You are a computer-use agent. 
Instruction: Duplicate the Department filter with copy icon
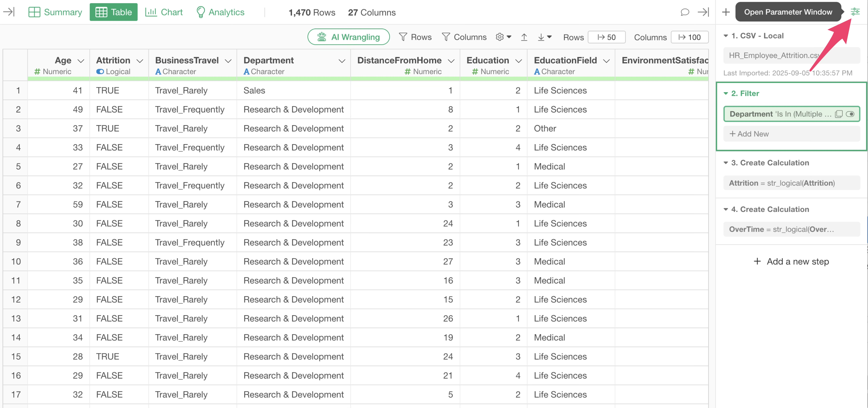(x=839, y=114)
